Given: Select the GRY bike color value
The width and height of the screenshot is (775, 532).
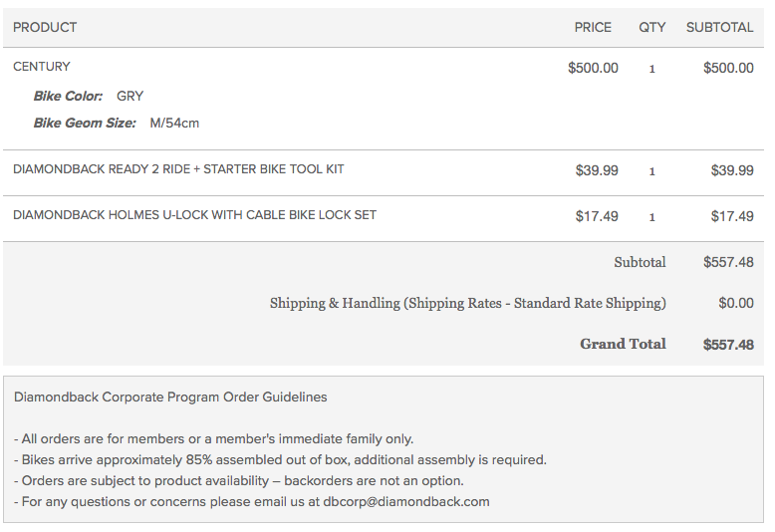Looking at the screenshot, I should click(x=130, y=97).
